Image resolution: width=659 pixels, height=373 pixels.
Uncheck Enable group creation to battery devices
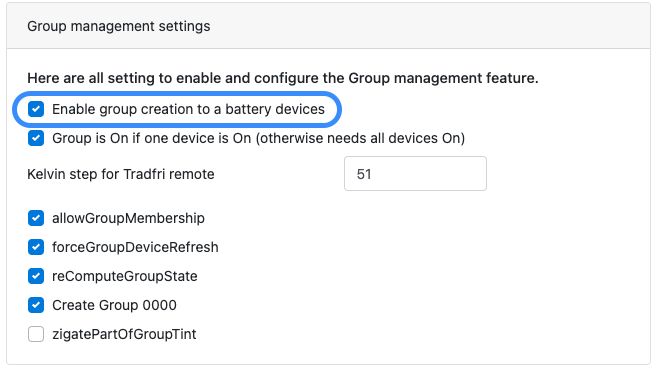pos(36,109)
